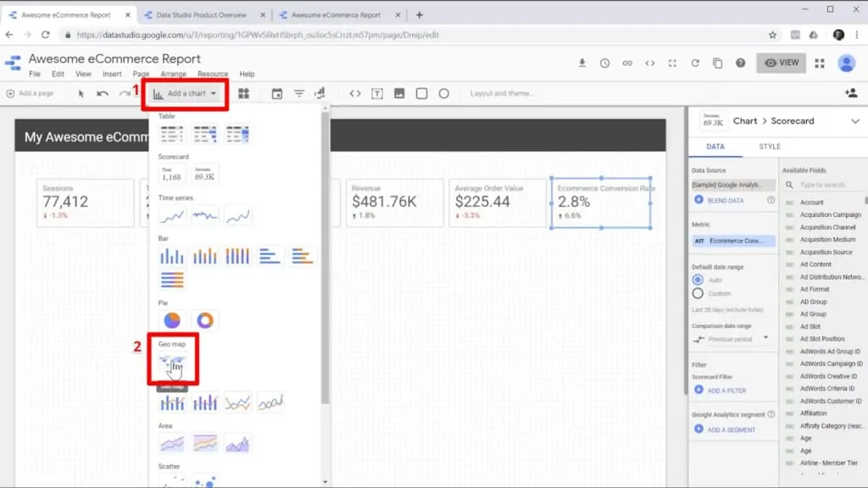Insert a filter control

point(299,93)
